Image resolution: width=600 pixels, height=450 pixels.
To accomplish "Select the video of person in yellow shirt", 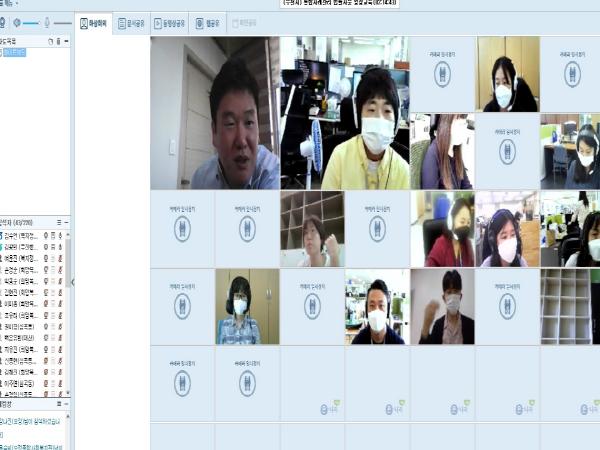I will pos(345,113).
